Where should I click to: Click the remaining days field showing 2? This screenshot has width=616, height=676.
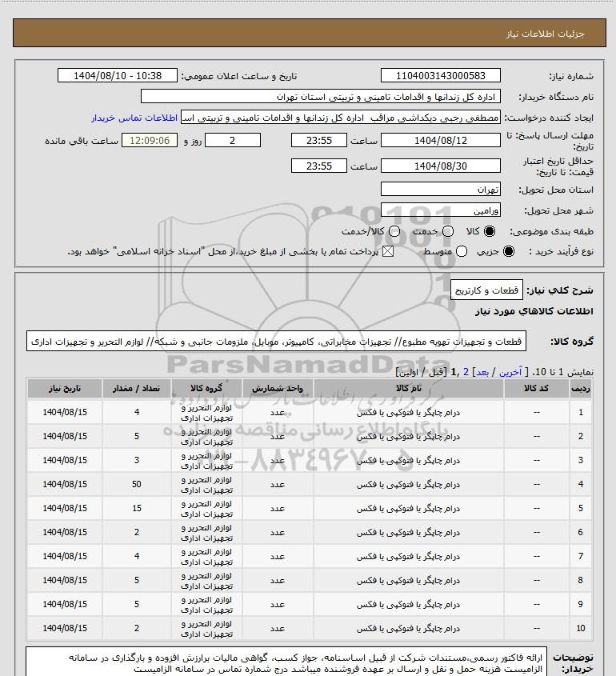[233, 140]
